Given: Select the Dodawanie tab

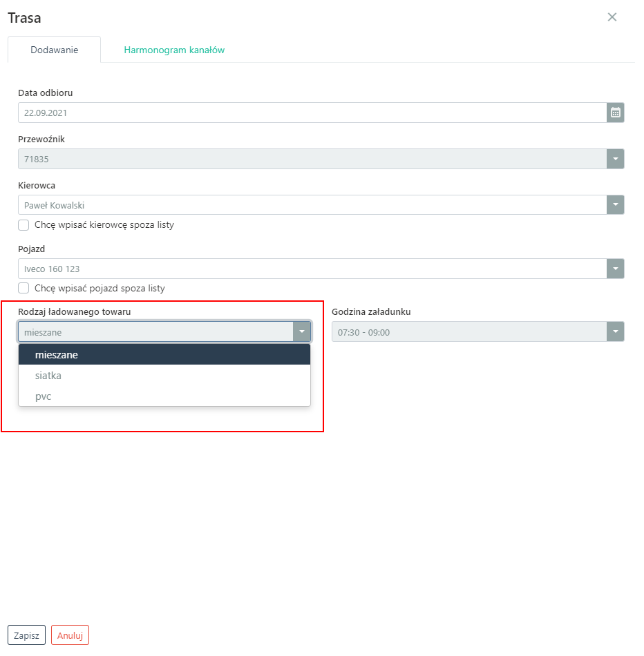Looking at the screenshot, I should point(55,50).
